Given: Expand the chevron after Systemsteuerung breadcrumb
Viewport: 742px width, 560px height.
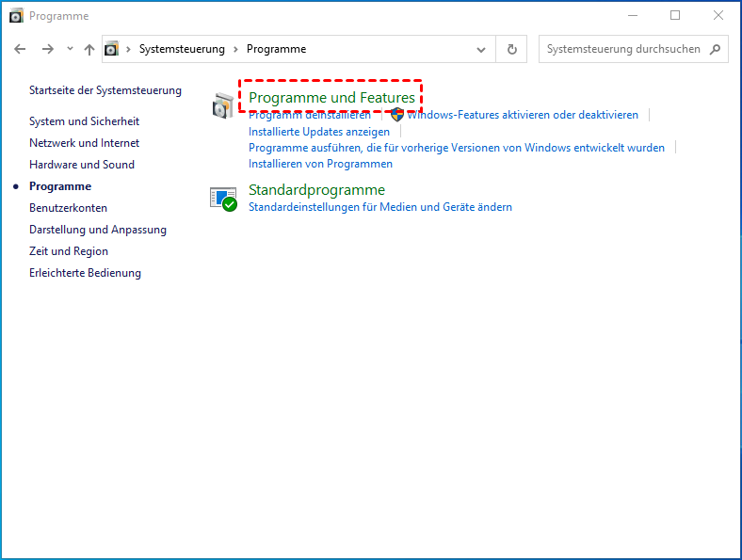Looking at the screenshot, I should click(x=235, y=49).
